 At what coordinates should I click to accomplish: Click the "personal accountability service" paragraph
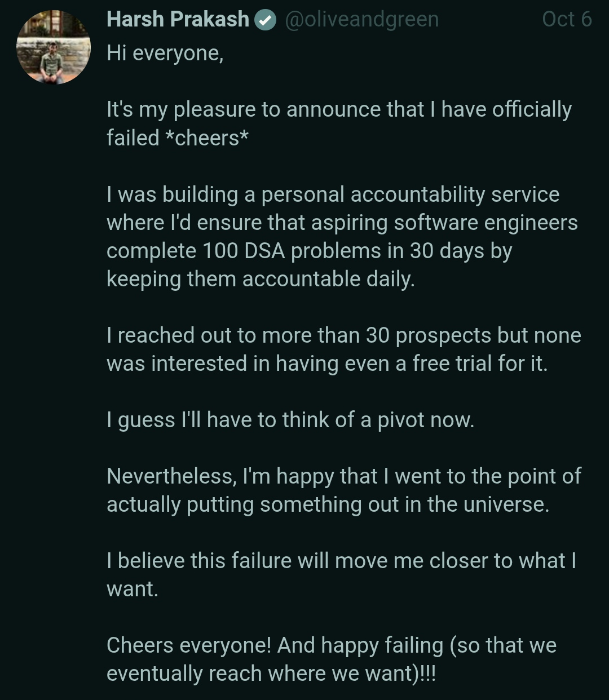[x=333, y=194]
